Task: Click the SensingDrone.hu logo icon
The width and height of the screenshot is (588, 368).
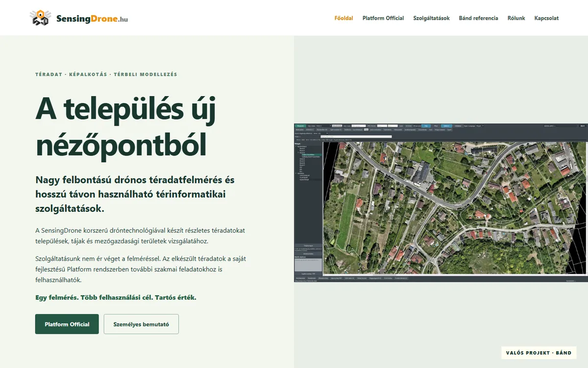Action: pos(40,18)
